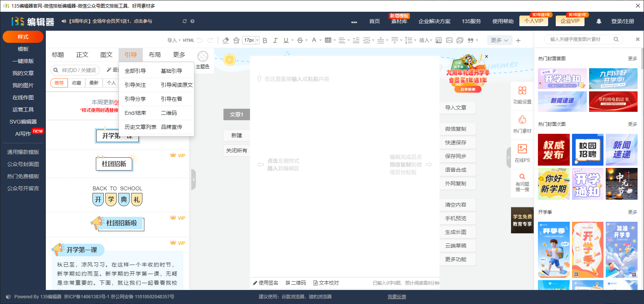644x304 pixels.
Task: Choose 品牌宣传 in the menu
Action: pyautogui.click(x=172, y=127)
